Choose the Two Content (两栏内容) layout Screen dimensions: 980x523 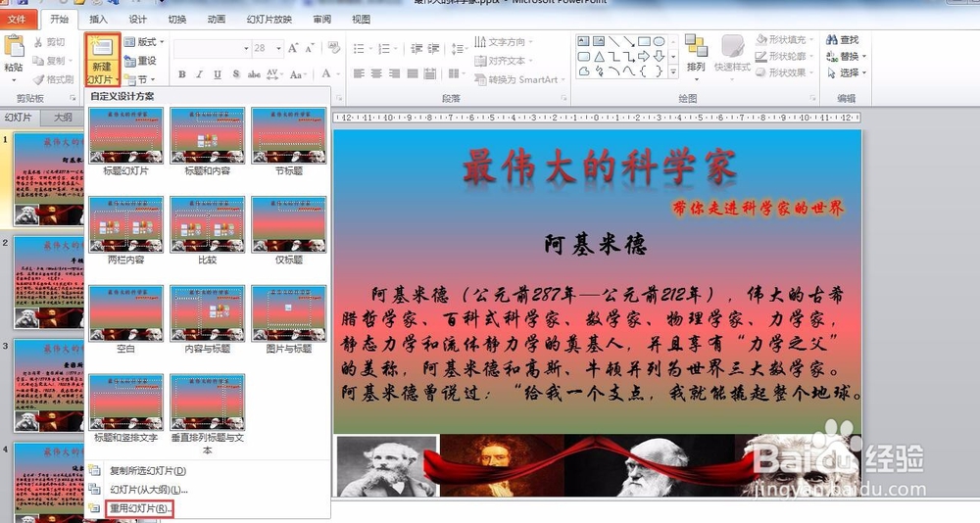[x=125, y=230]
